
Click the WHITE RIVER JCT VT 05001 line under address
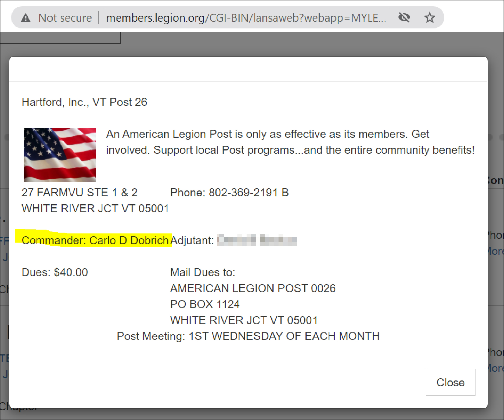[x=95, y=208]
